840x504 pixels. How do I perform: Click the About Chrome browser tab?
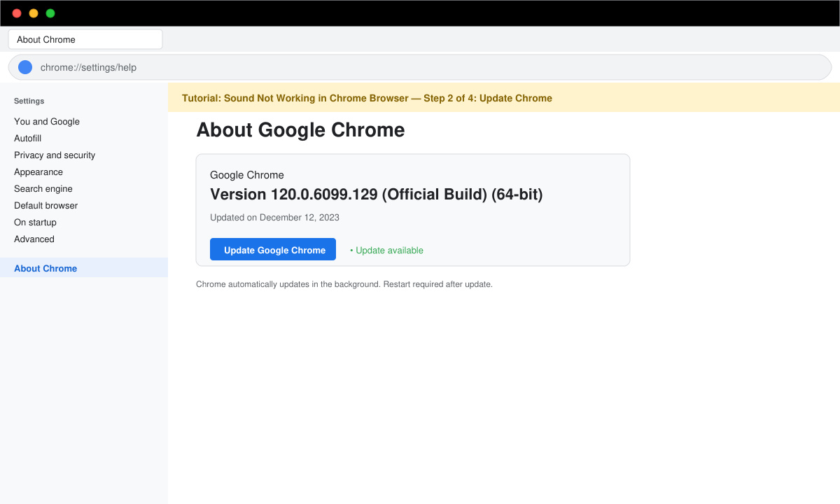click(x=85, y=39)
